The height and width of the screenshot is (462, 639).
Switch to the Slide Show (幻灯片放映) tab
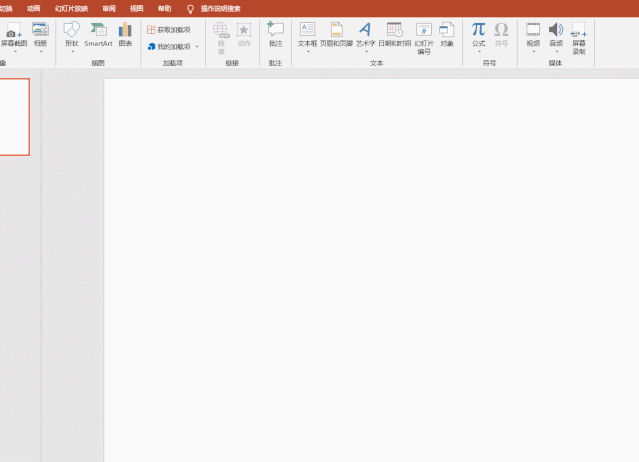pos(70,9)
